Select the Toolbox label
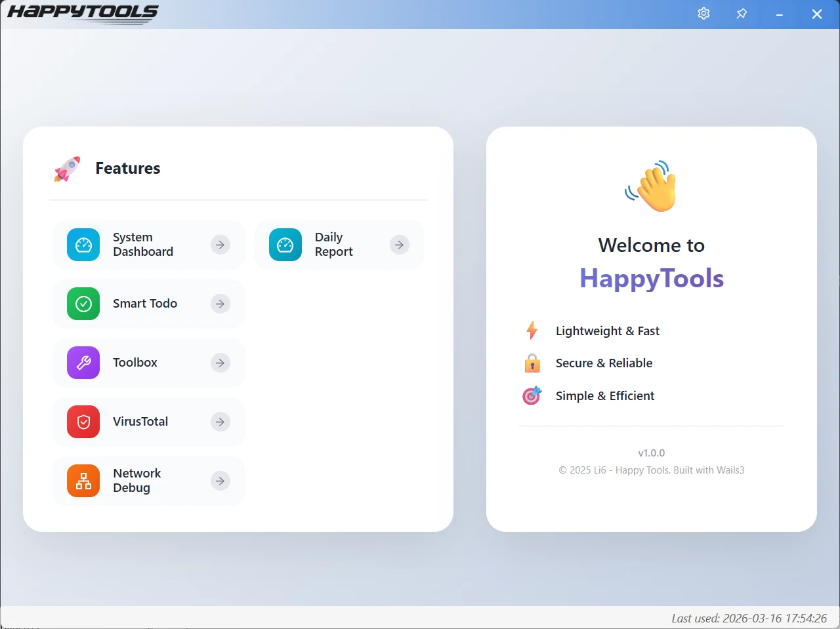840x629 pixels. click(135, 363)
